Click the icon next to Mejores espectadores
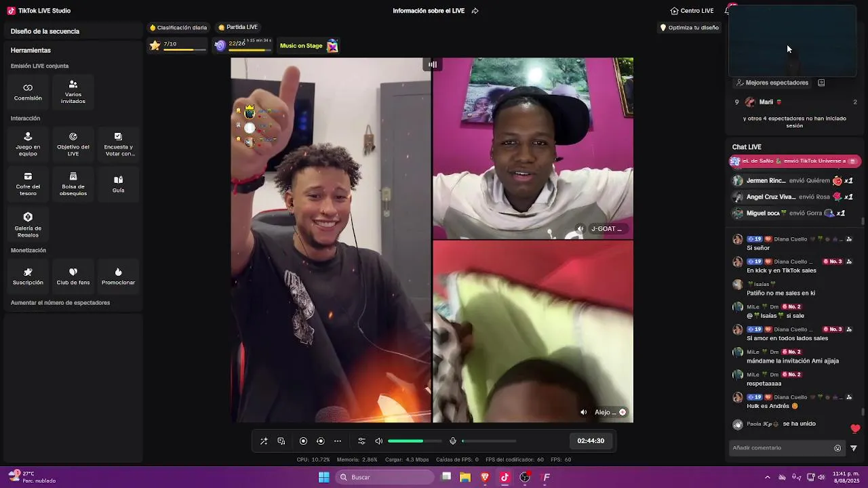Image resolution: width=868 pixels, height=488 pixels. pos(821,83)
